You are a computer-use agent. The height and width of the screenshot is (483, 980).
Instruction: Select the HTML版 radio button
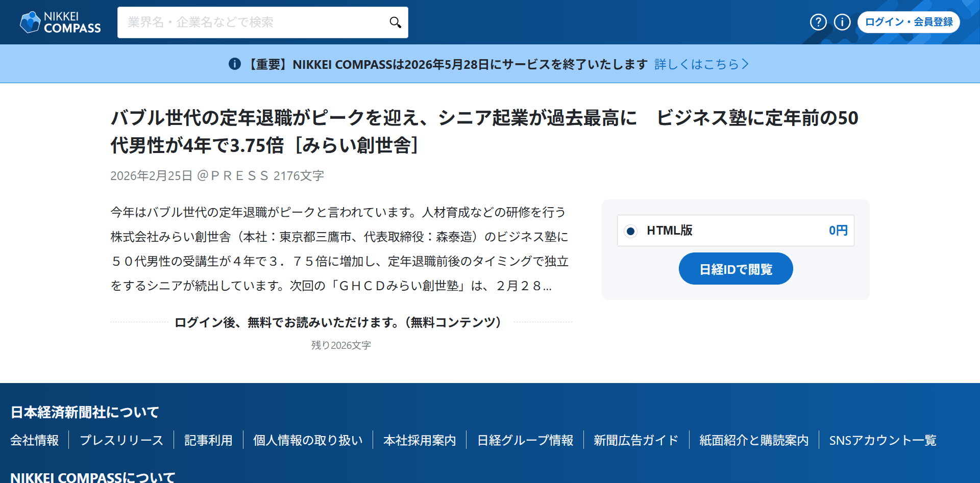(630, 231)
